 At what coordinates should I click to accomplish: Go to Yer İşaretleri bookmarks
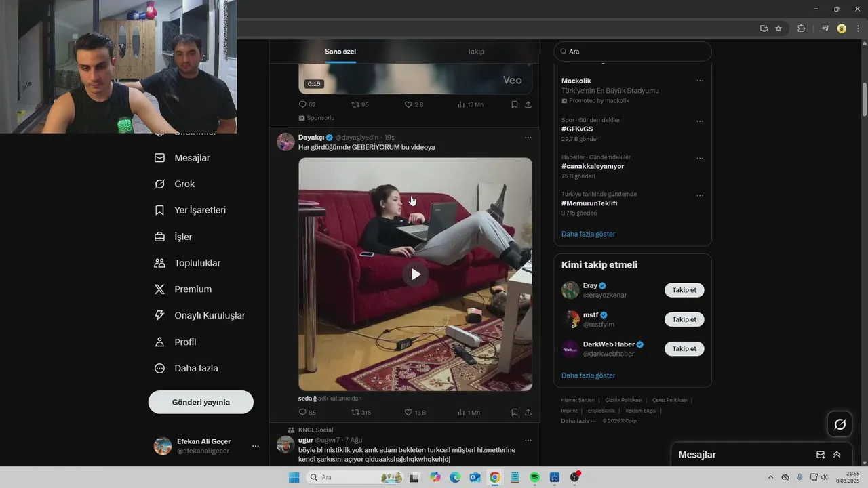191,210
